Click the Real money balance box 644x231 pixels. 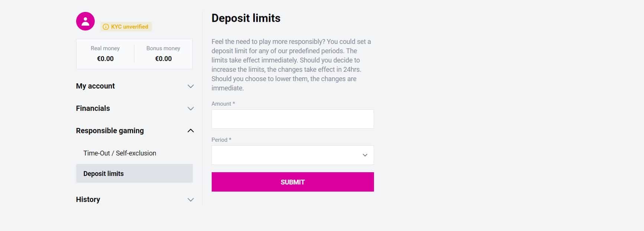tap(105, 54)
